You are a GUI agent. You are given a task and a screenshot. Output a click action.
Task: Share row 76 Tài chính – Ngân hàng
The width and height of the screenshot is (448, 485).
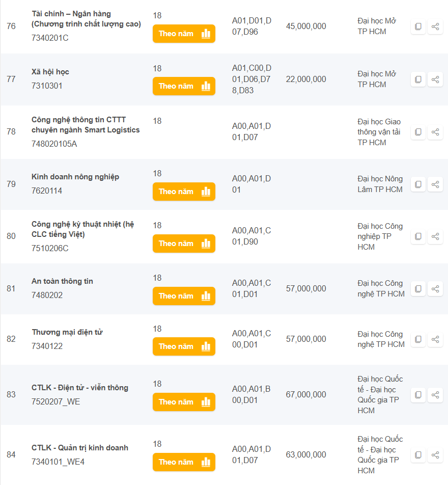pyautogui.click(x=435, y=26)
